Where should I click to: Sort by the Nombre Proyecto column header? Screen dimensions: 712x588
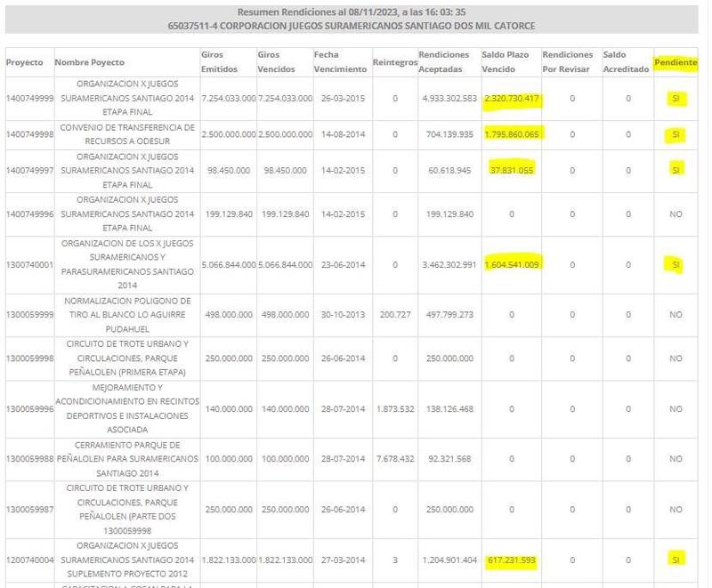pyautogui.click(x=89, y=62)
